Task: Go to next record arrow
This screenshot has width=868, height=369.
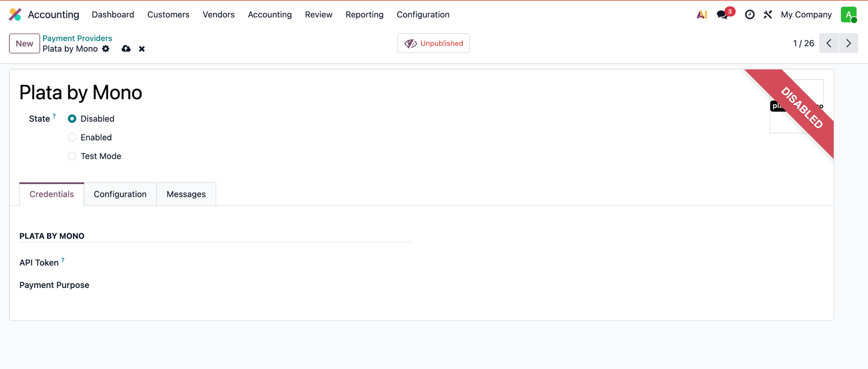Action: (x=849, y=43)
